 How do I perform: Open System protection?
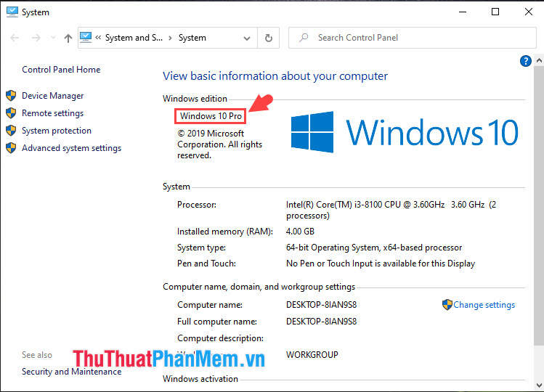[57, 131]
